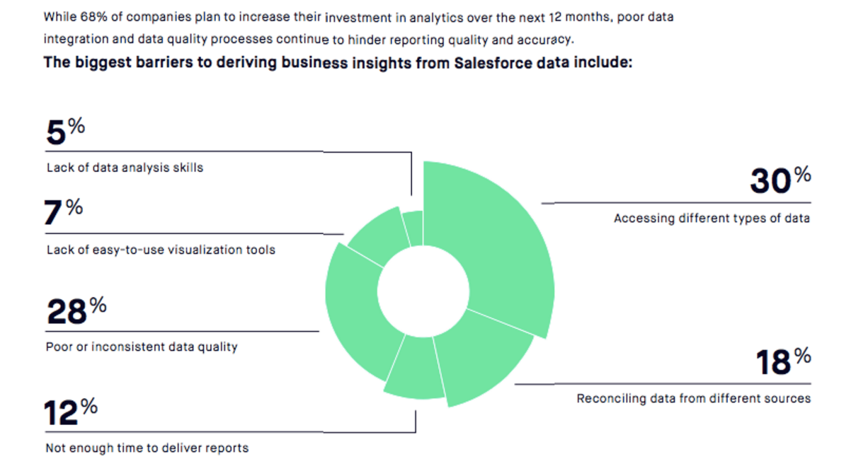868x476 pixels.
Task: Click 'Lack of data analysis skills' label
Action: [x=125, y=168]
